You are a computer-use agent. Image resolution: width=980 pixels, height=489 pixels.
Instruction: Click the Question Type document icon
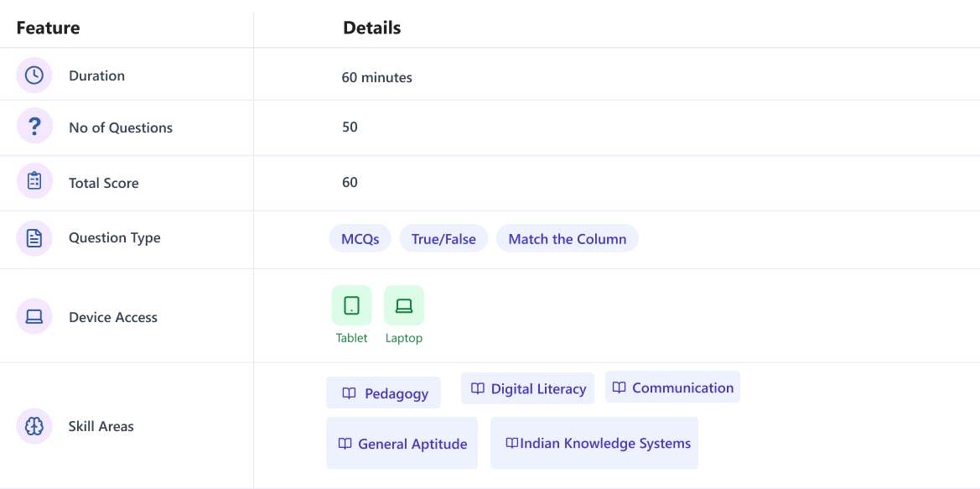point(34,238)
